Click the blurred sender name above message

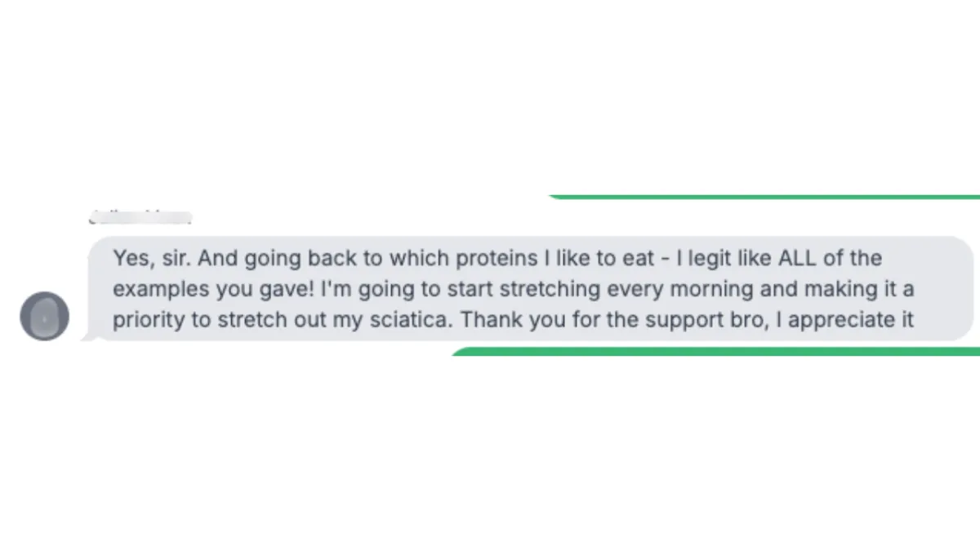139,217
